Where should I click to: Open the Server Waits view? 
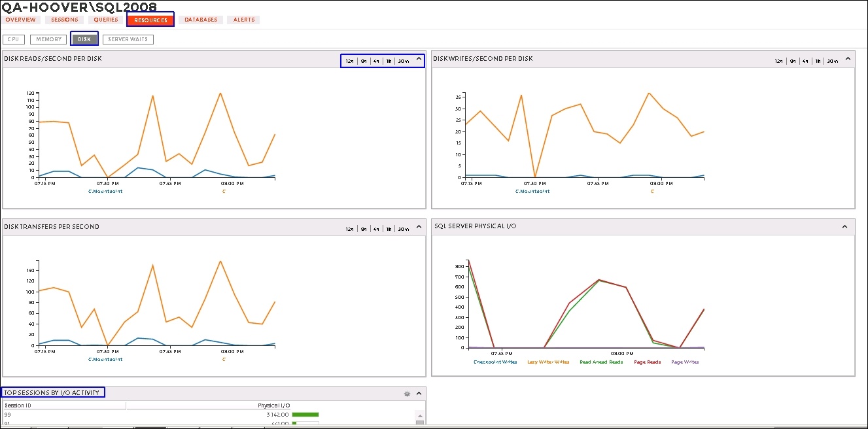coord(128,39)
